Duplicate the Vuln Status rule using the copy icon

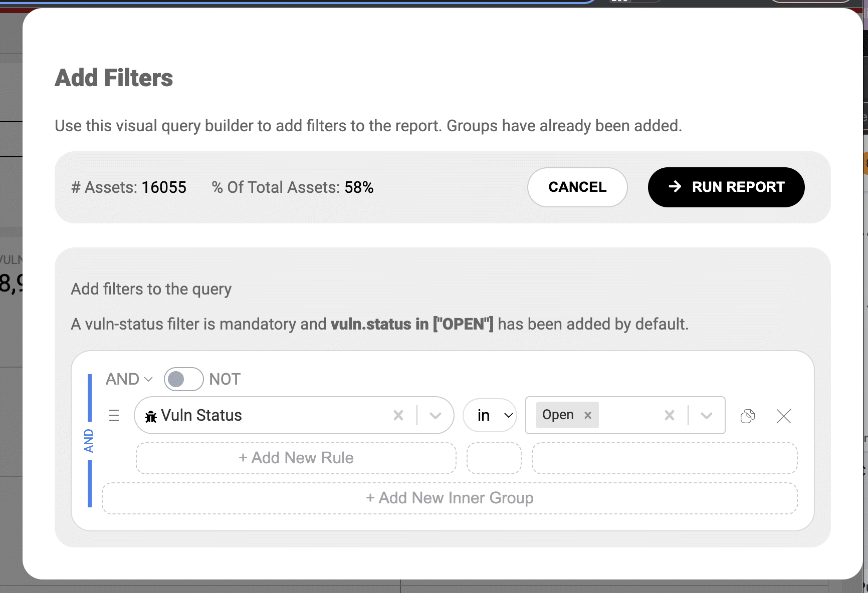748,415
